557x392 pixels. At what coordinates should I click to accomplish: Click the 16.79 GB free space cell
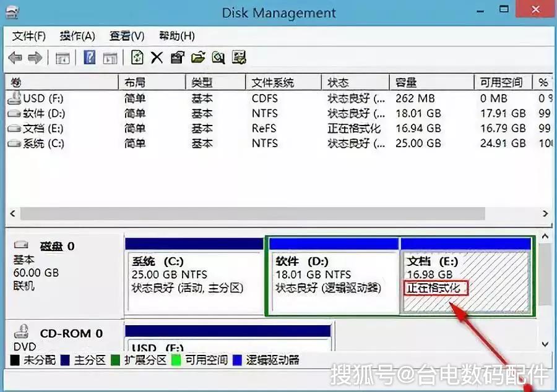tap(503, 128)
